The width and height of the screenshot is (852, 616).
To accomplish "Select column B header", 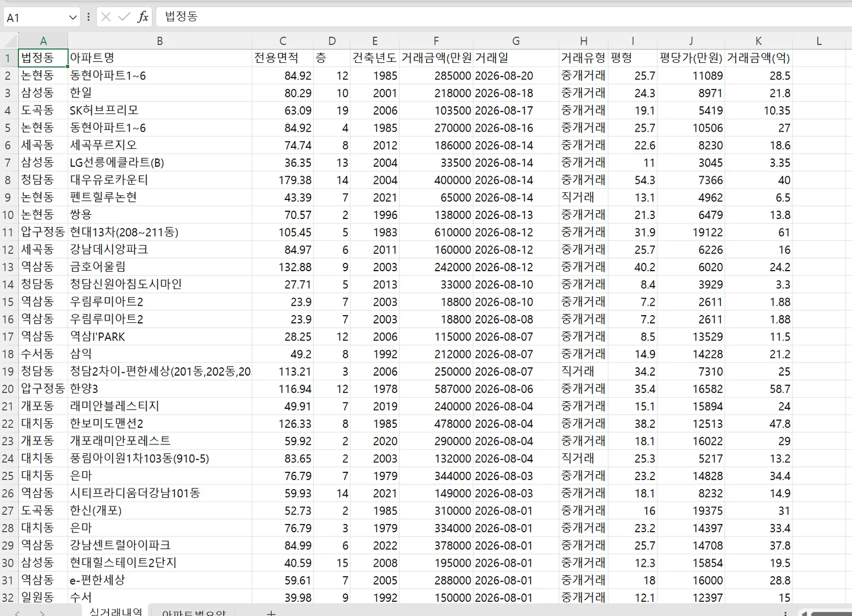I will [160, 41].
